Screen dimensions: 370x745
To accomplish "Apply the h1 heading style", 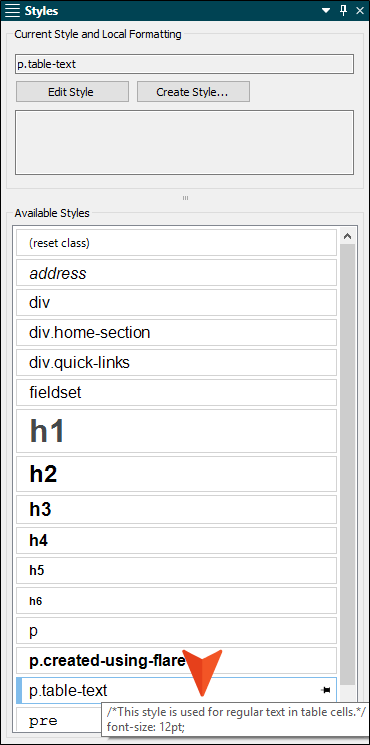I will (176, 431).
